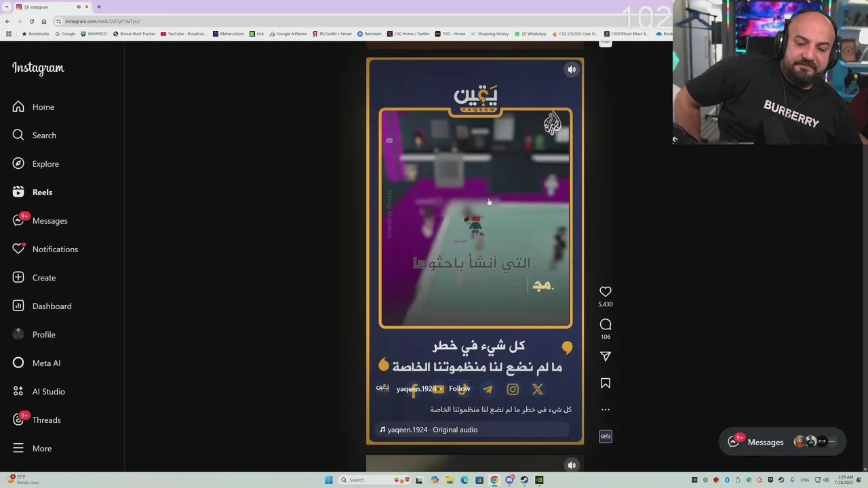View Notifications in the sidebar

pyautogui.click(x=45, y=249)
